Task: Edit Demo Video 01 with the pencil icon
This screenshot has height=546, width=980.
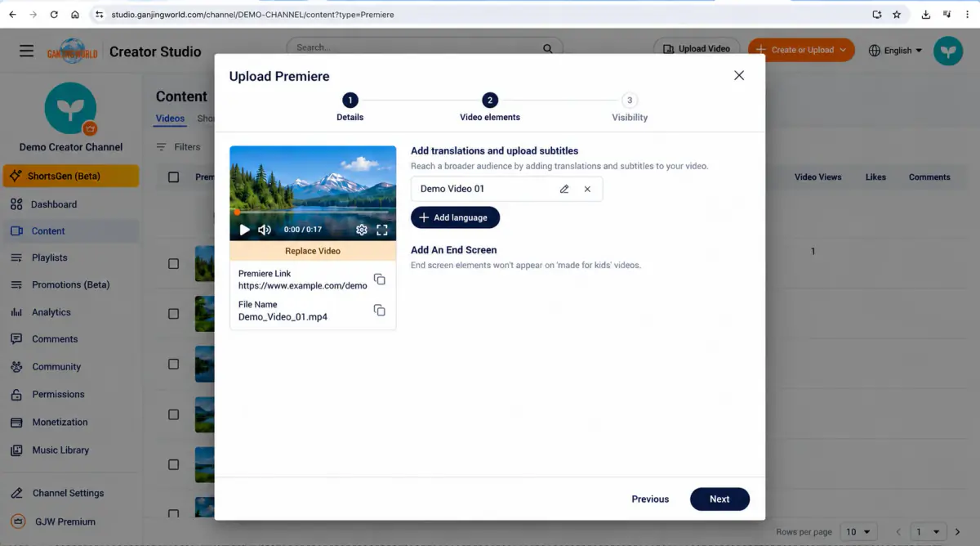Action: (x=564, y=189)
